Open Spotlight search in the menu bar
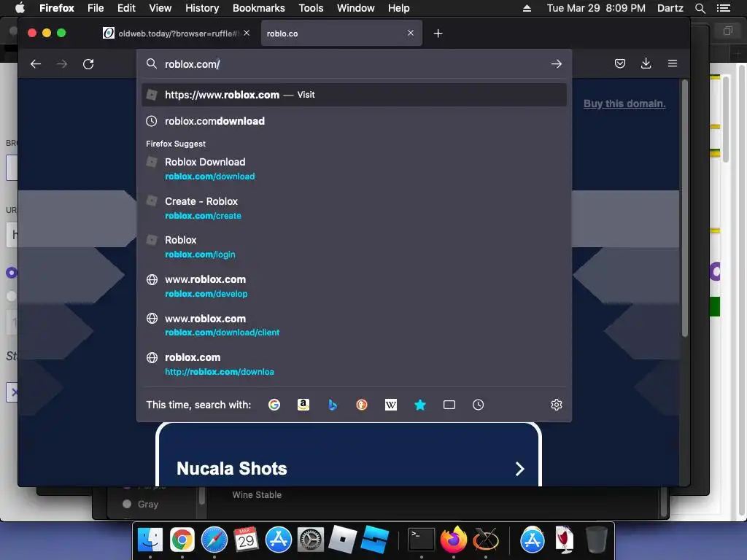 click(x=700, y=8)
